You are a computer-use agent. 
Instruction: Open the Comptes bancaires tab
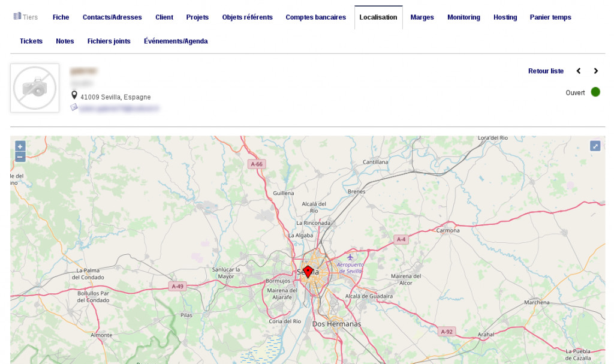tap(315, 17)
